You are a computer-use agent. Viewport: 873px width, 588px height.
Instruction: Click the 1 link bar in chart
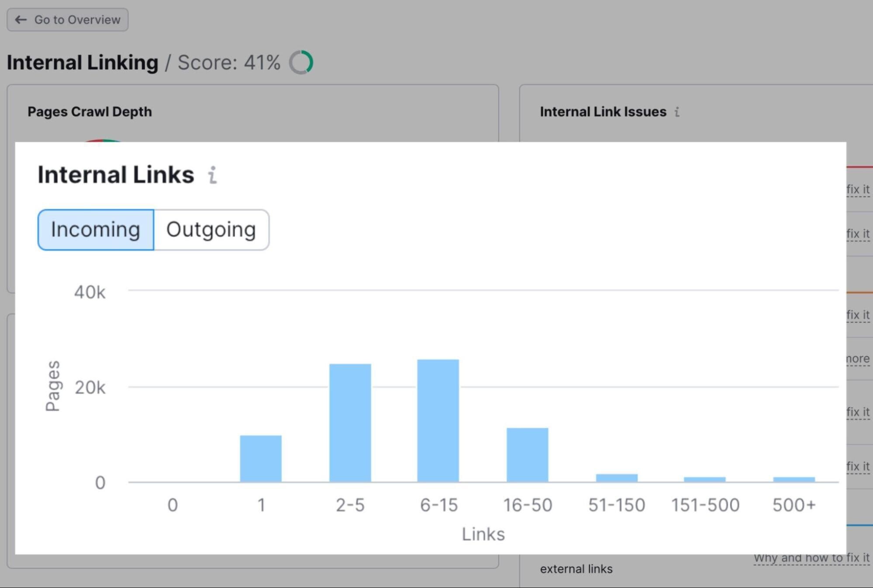point(261,458)
